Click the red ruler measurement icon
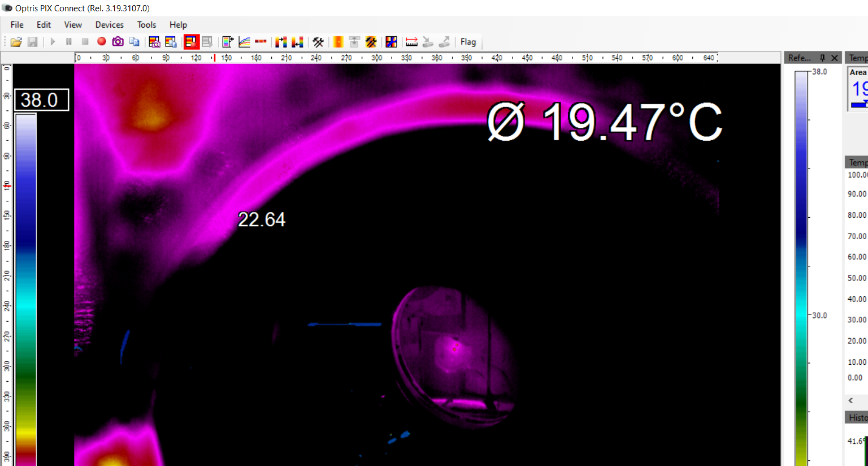The image size is (868, 466). pos(411,42)
